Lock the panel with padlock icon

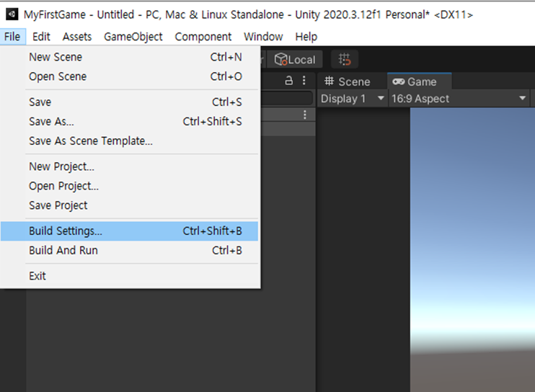point(288,81)
